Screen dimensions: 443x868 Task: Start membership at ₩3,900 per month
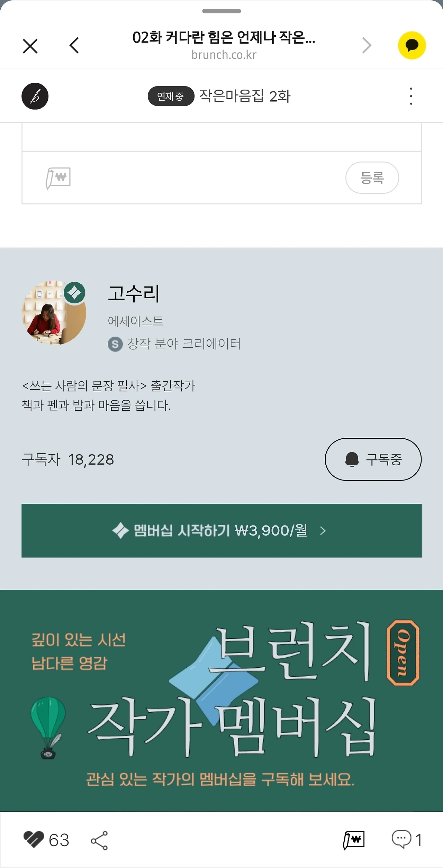point(221,531)
